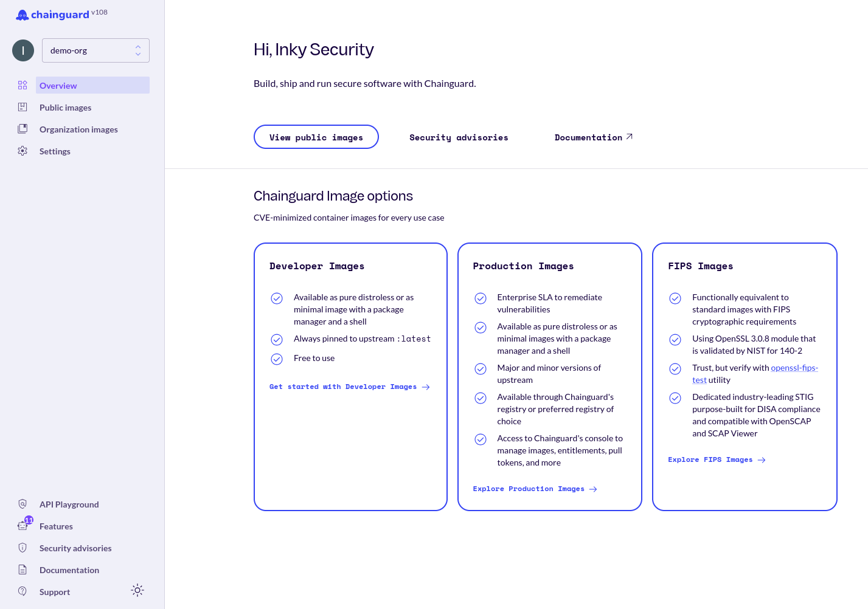Viewport: 868px width, 609px height.
Task: Click the Security advisories shield icon
Action: (x=23, y=548)
